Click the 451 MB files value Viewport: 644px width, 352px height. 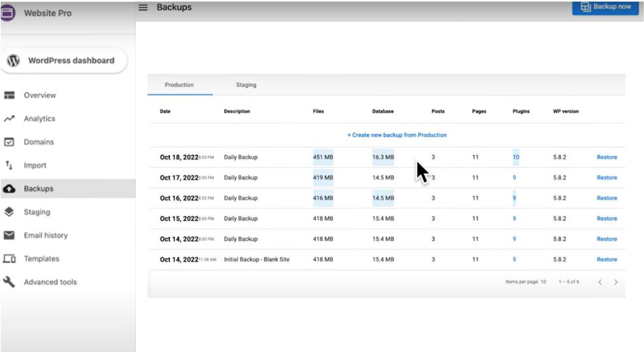[323, 157]
